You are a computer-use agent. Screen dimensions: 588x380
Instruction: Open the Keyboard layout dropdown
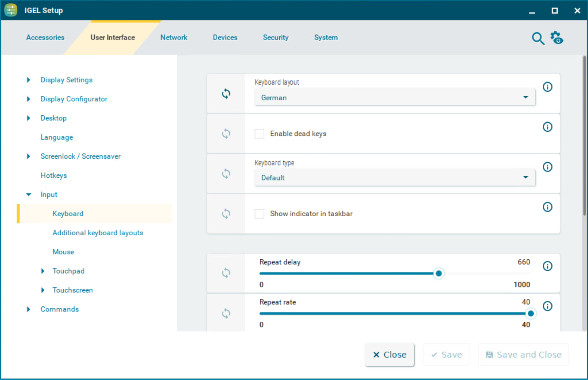394,98
